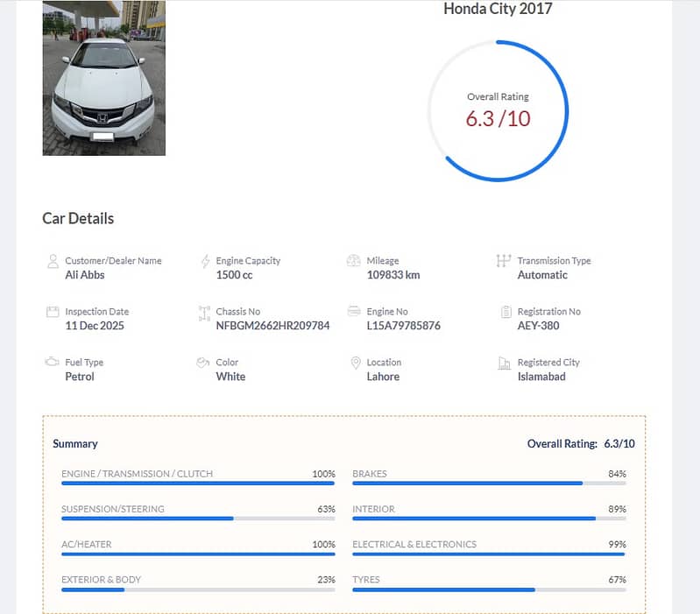Click the chassis icon beside Chassis No
The height and width of the screenshot is (614, 700).
tap(204, 312)
